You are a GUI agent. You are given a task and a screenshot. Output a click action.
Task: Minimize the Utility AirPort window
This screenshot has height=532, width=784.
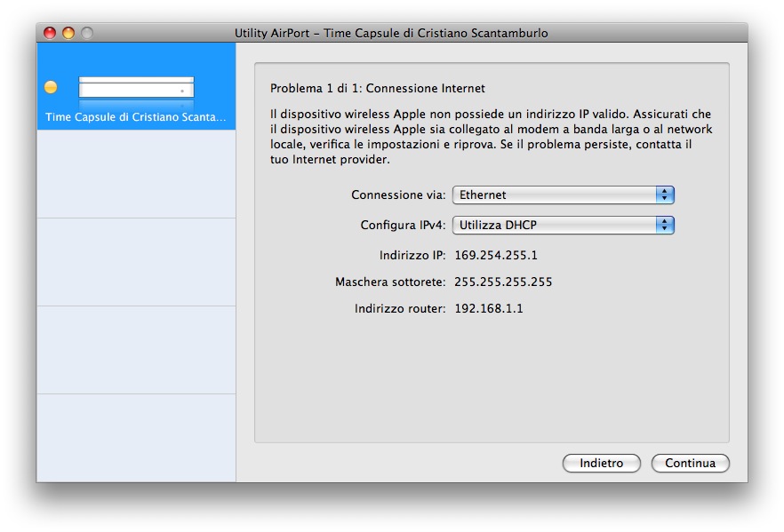pyautogui.click(x=68, y=33)
